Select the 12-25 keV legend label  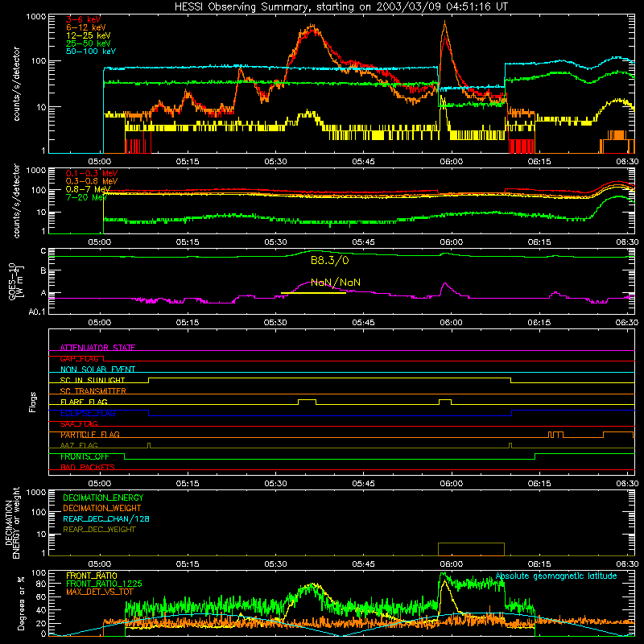pos(89,35)
